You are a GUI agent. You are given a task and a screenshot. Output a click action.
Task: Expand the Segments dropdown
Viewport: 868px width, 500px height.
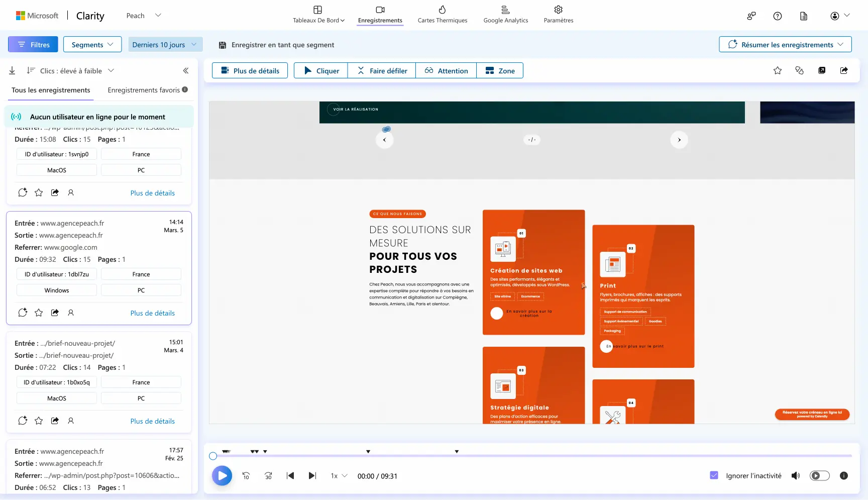tap(92, 45)
